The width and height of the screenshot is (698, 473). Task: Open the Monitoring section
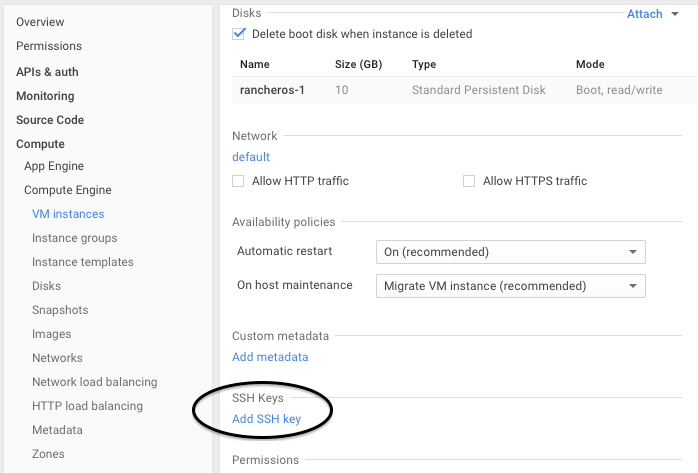(x=45, y=96)
